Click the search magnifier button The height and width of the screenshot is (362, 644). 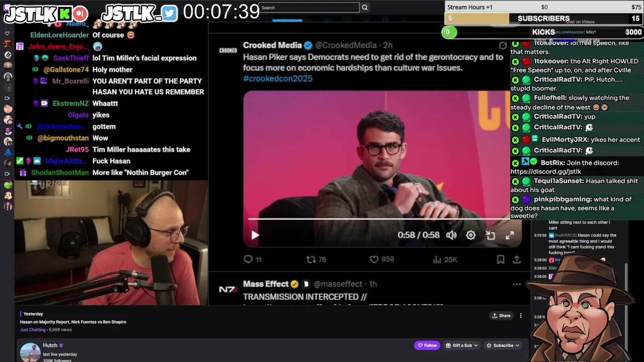365,8
